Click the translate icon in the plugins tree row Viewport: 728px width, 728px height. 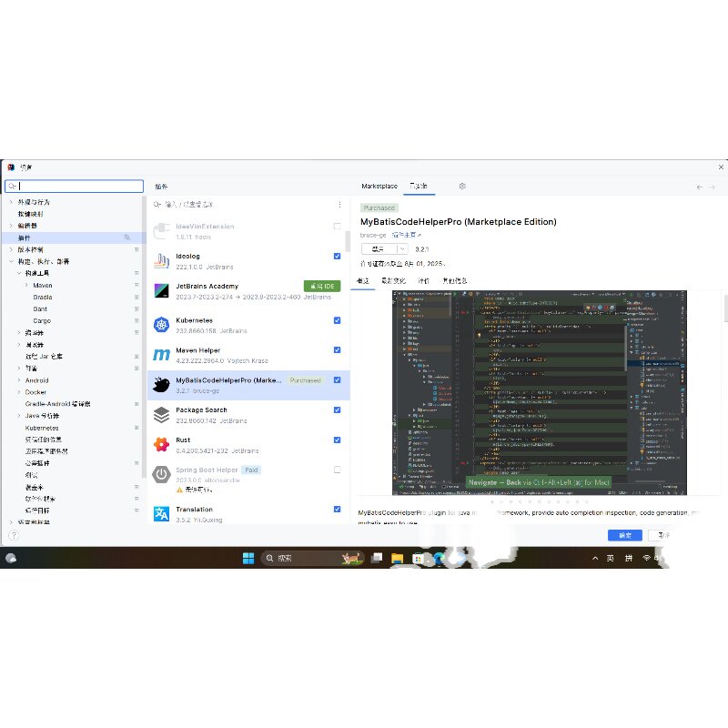point(126,238)
